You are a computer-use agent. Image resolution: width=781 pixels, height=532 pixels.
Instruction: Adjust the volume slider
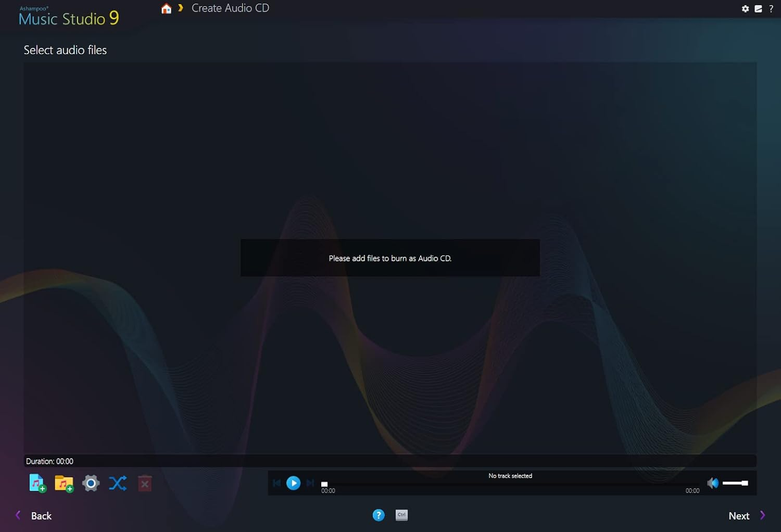pyautogui.click(x=735, y=483)
